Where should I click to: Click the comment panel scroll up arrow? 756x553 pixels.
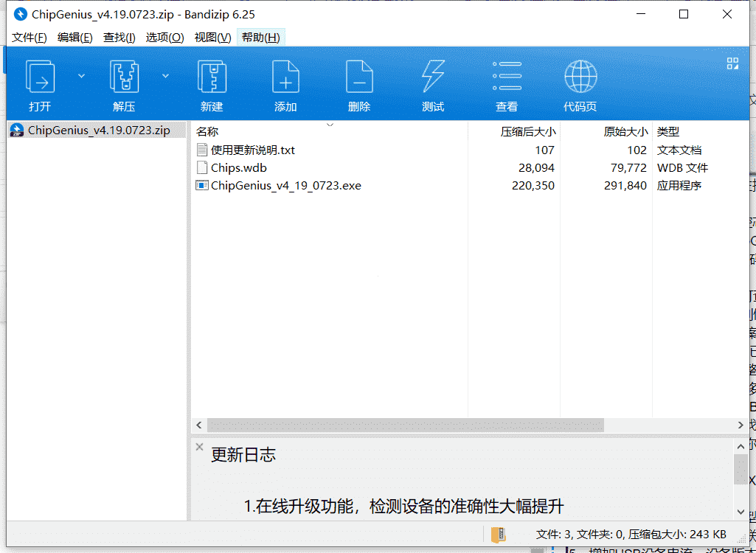point(740,446)
